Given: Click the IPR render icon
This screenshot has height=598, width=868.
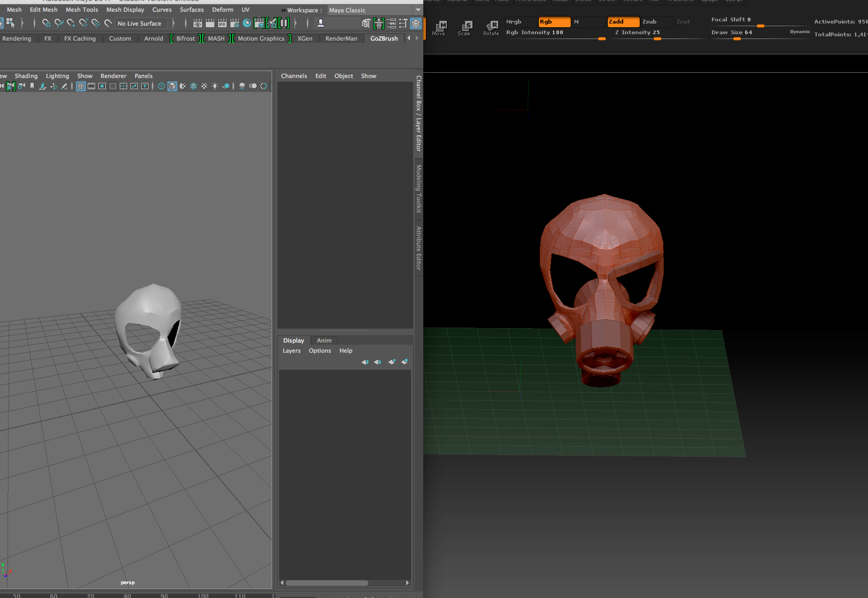Looking at the screenshot, I should point(222,24).
